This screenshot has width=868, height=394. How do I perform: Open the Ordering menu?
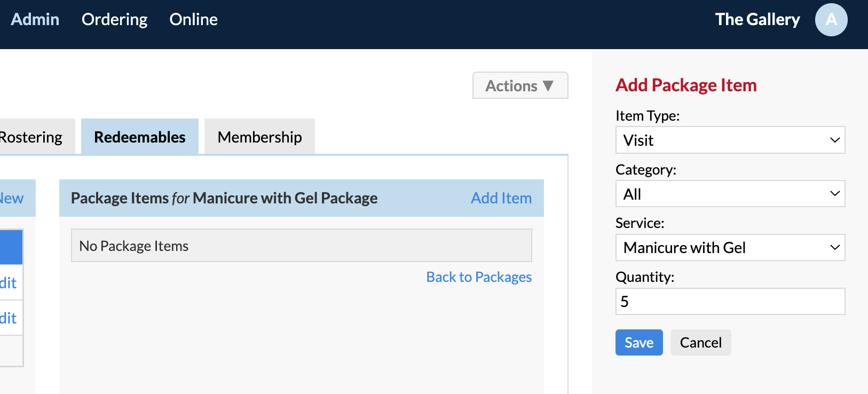click(114, 19)
